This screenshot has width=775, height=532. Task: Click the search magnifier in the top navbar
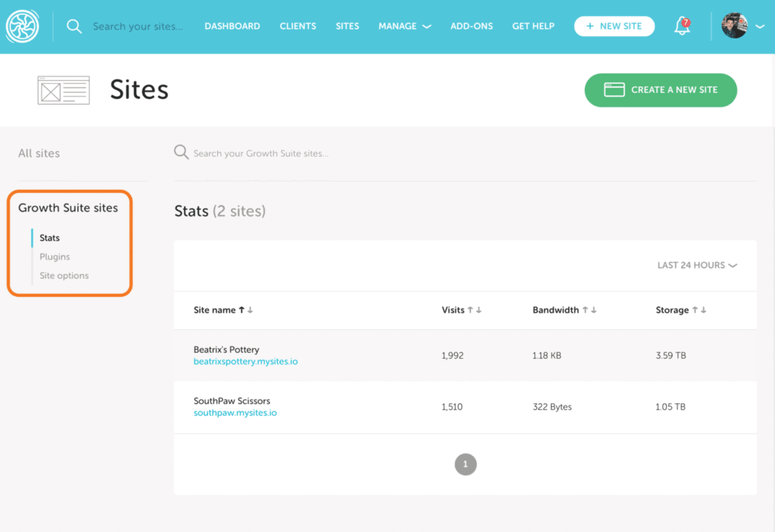point(73,25)
